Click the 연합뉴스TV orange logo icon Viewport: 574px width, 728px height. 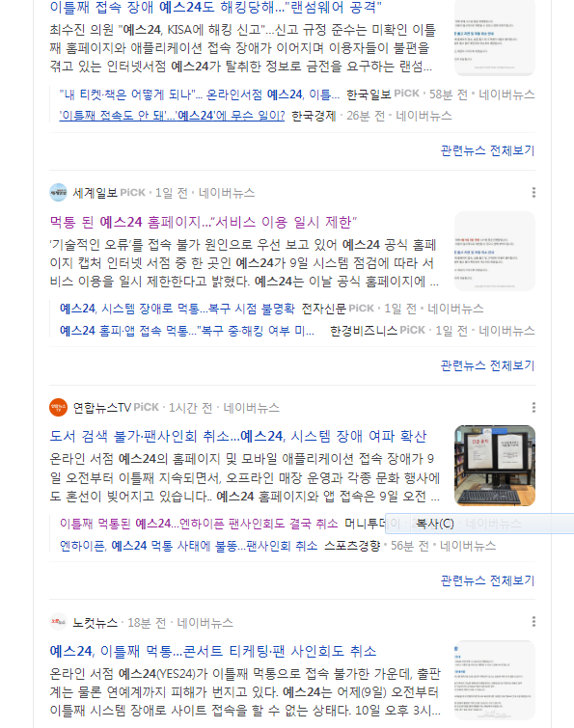[x=58, y=408]
